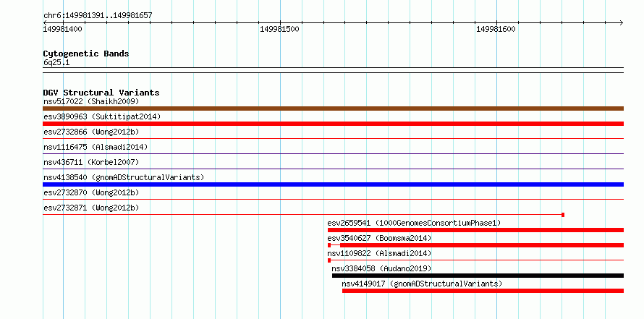
Task: Open the esv2659541 (1000GenomesConsortiumPhase1) label
Action: point(414,223)
